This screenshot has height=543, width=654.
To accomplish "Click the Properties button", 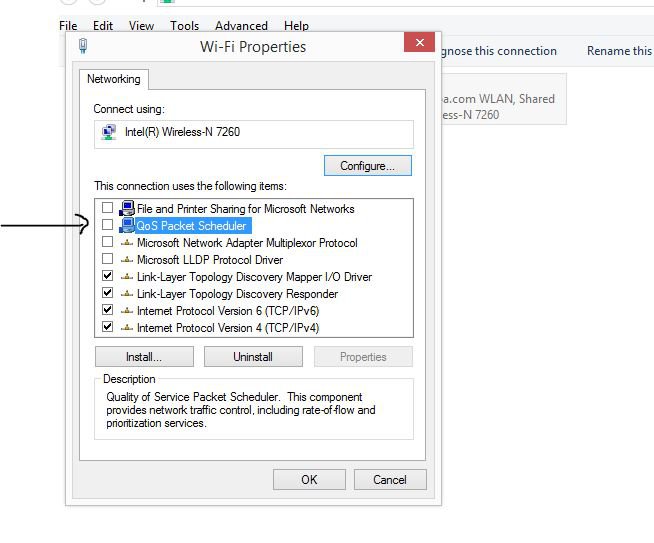I will click(x=363, y=357).
